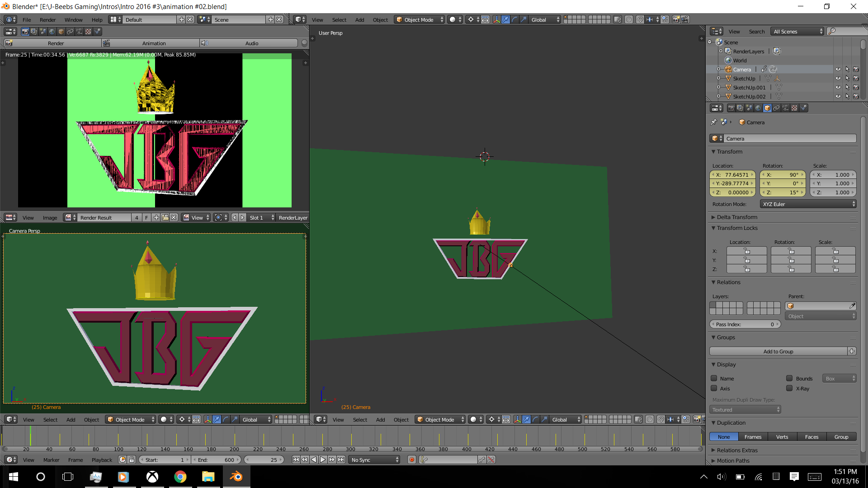Jump to timeline end frame

[341, 460]
